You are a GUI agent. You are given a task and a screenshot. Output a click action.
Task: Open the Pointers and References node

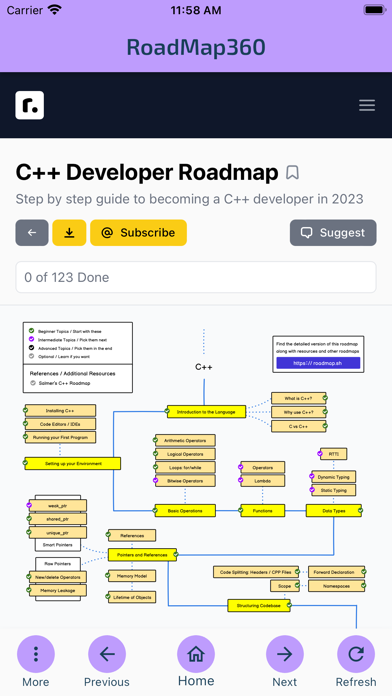(143, 555)
